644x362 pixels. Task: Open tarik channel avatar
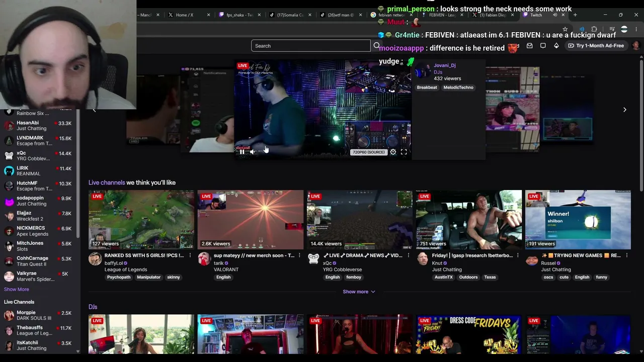click(x=204, y=259)
